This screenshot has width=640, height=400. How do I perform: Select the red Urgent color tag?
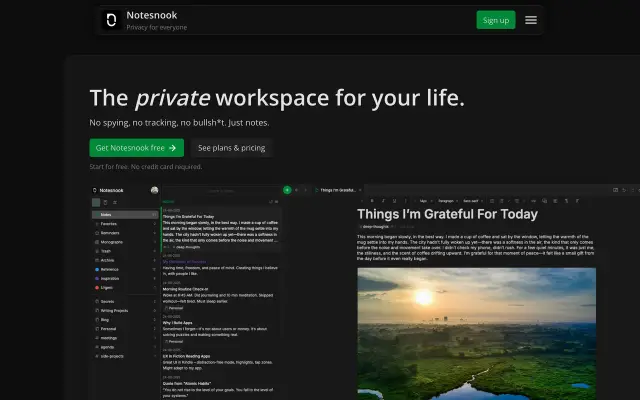click(125, 287)
